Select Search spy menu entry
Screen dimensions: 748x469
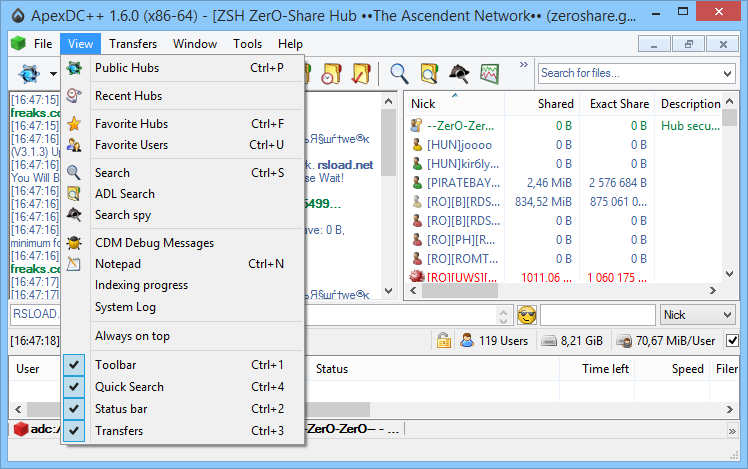click(x=183, y=215)
